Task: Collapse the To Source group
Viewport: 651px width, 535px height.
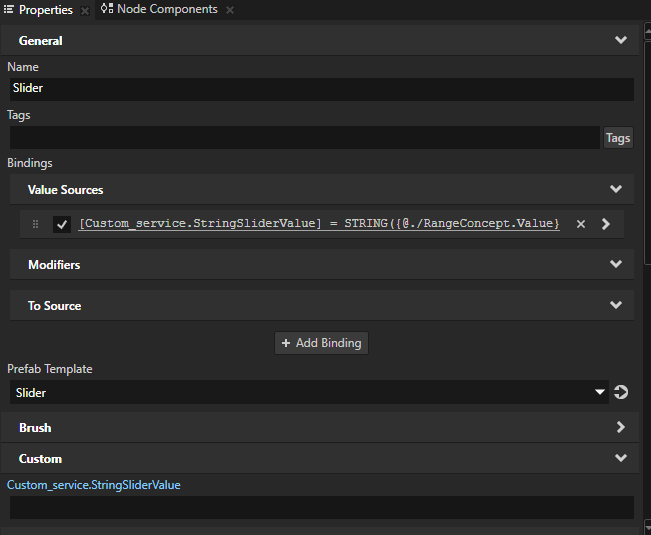Action: pyautogui.click(x=616, y=305)
